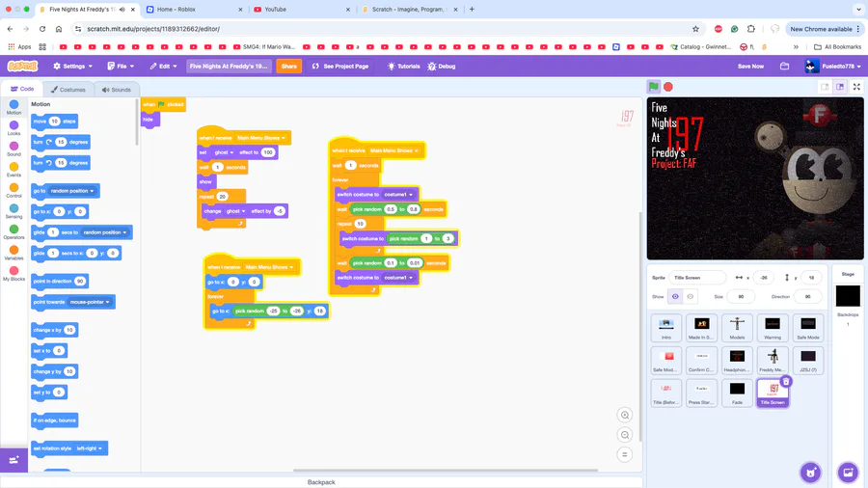Zoom in the code workspace
The height and width of the screenshot is (488, 868).
(624, 415)
